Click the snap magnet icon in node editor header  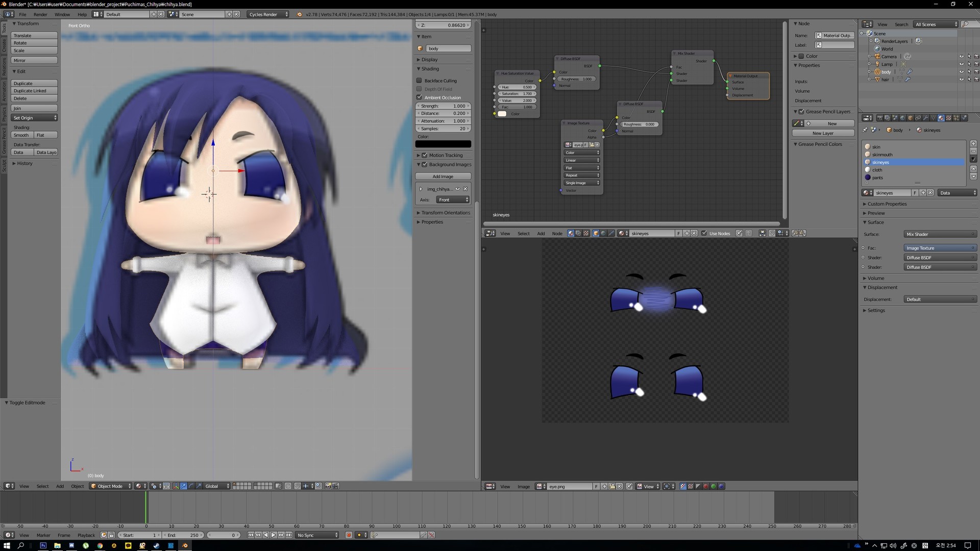coord(772,233)
